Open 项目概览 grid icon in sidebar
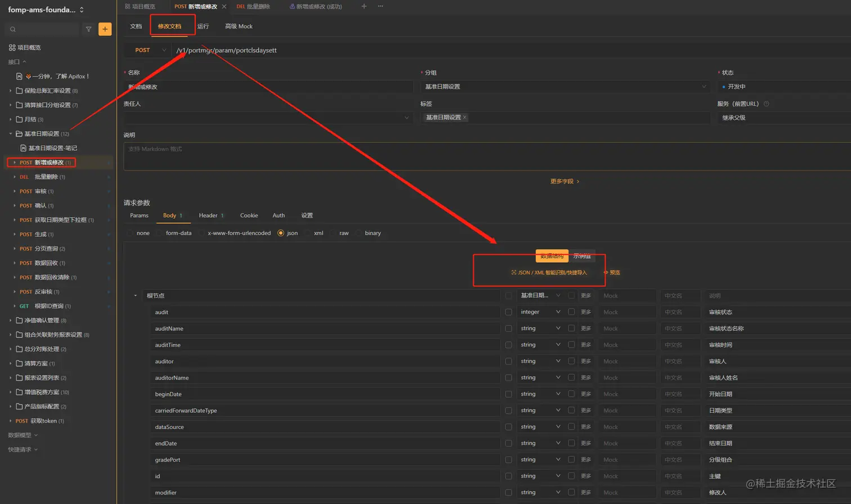The image size is (851, 504). click(12, 48)
